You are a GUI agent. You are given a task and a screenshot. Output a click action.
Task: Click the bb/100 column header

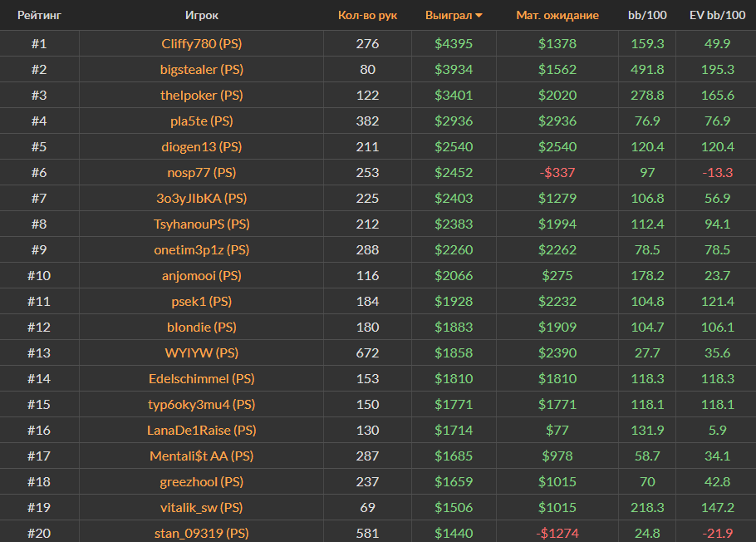point(647,16)
